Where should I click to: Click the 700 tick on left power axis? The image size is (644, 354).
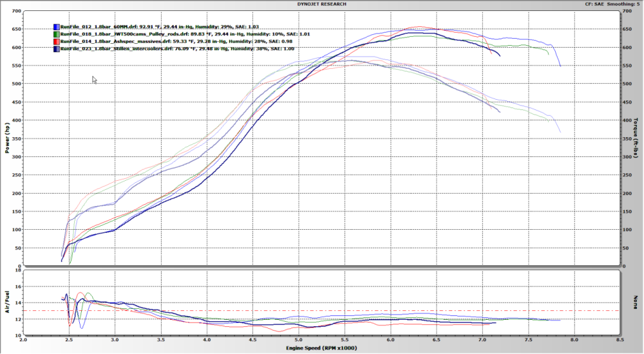(x=14, y=11)
